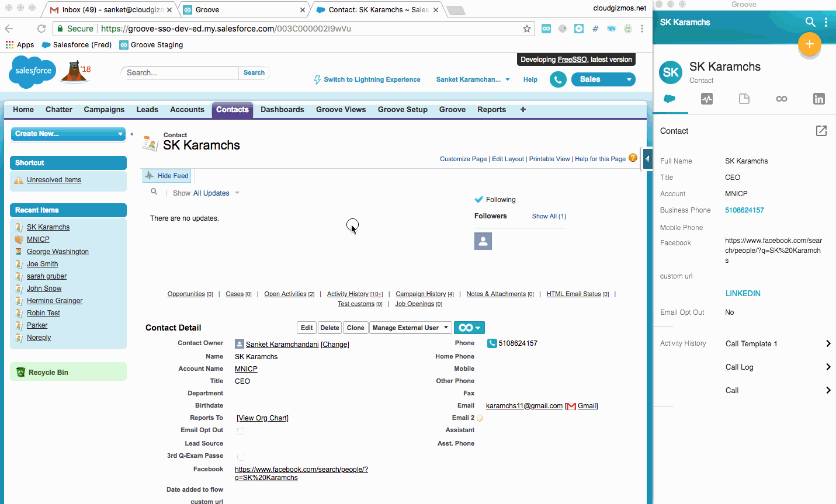Click the Salesforce cloud logo

click(33, 71)
